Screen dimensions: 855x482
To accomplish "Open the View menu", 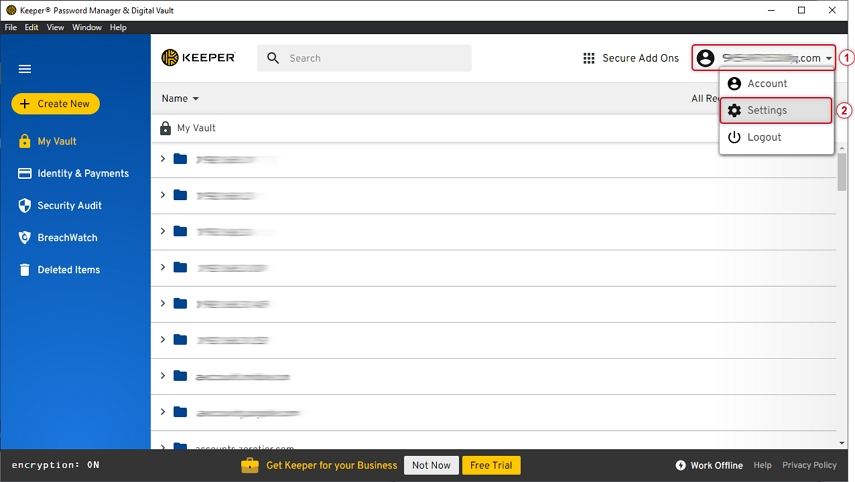I will point(55,27).
